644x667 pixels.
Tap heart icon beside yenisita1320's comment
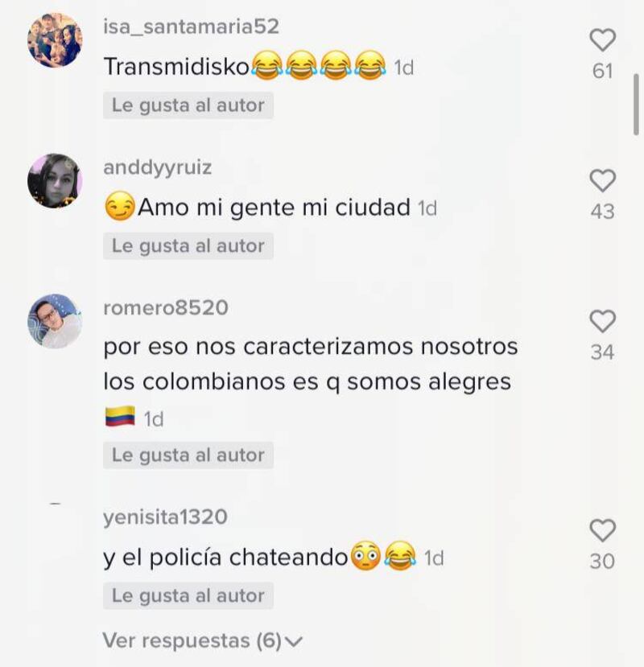603,530
